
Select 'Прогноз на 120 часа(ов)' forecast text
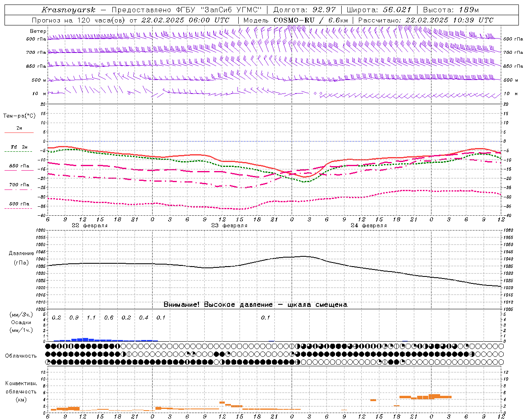pos(79,20)
